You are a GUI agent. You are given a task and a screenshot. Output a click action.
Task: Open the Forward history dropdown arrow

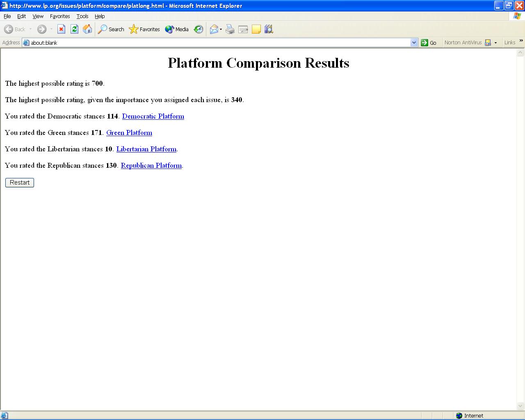tap(51, 29)
